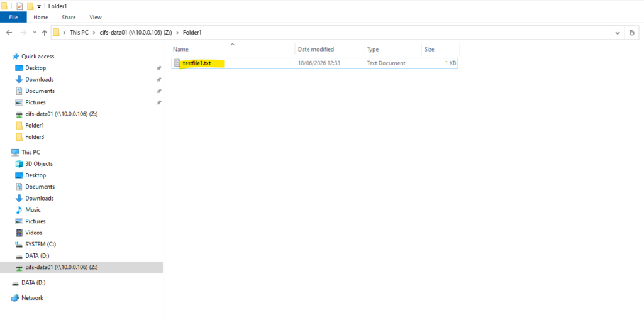Click Folder1 in the address breadcrumb
This screenshot has height=320, width=644.
(192, 33)
